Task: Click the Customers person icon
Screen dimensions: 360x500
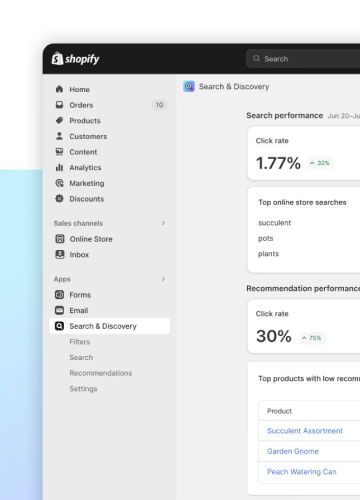Action: [59, 136]
